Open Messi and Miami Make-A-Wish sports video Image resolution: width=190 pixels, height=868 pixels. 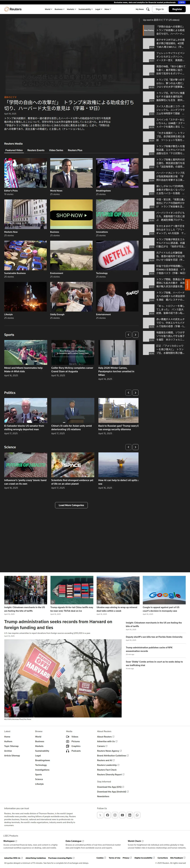(26, 352)
